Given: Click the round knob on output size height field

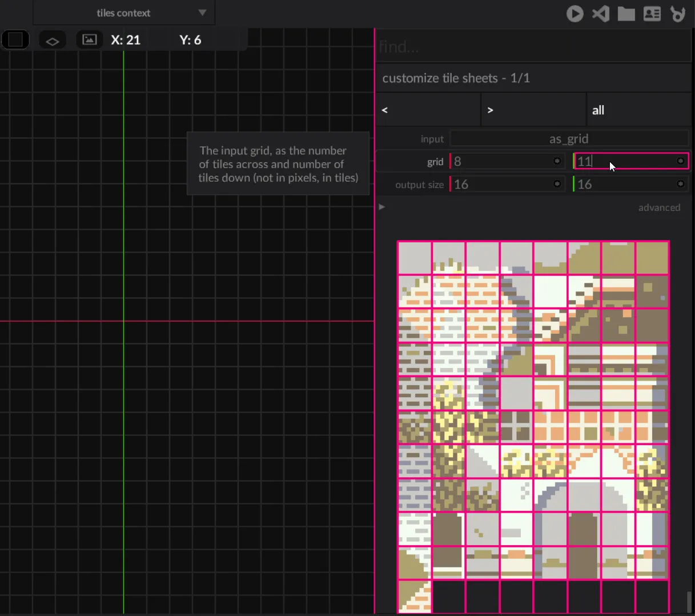Looking at the screenshot, I should (x=681, y=184).
